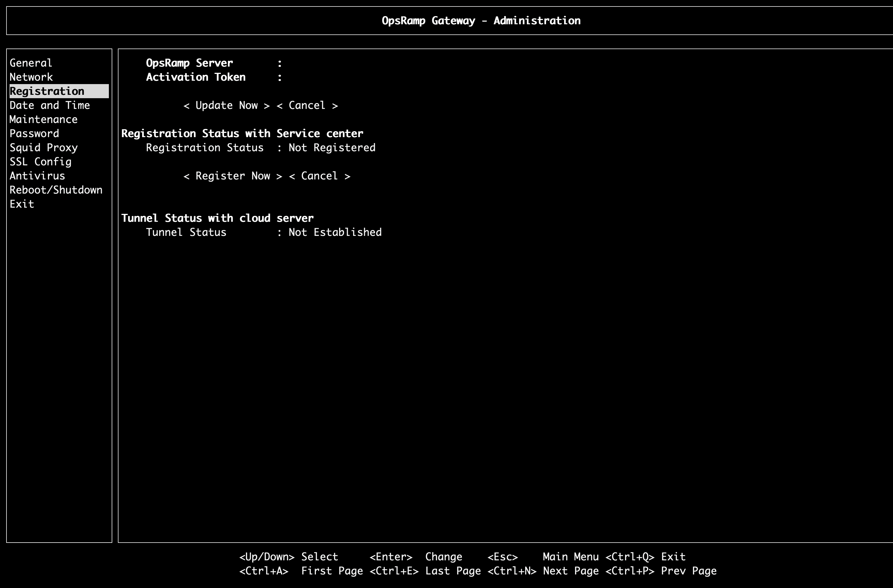Click the Not Registered status text

pyautogui.click(x=332, y=148)
